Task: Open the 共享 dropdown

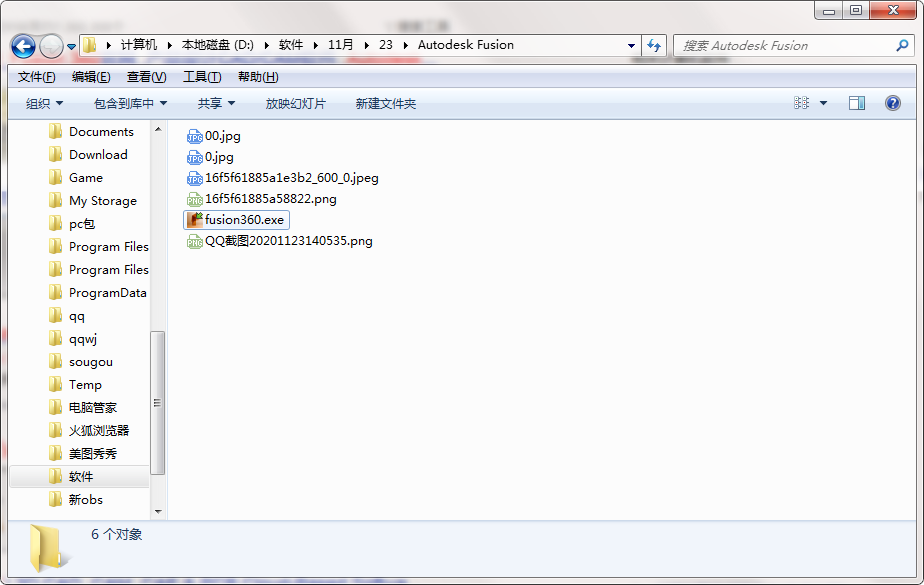Action: pos(216,104)
